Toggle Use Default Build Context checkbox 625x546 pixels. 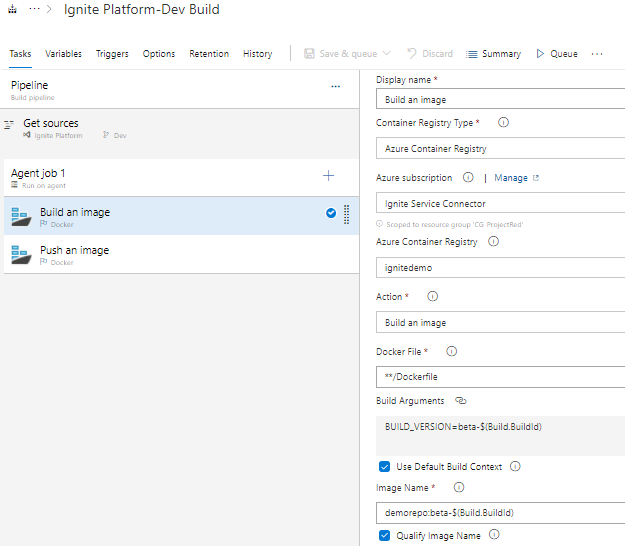pos(385,467)
